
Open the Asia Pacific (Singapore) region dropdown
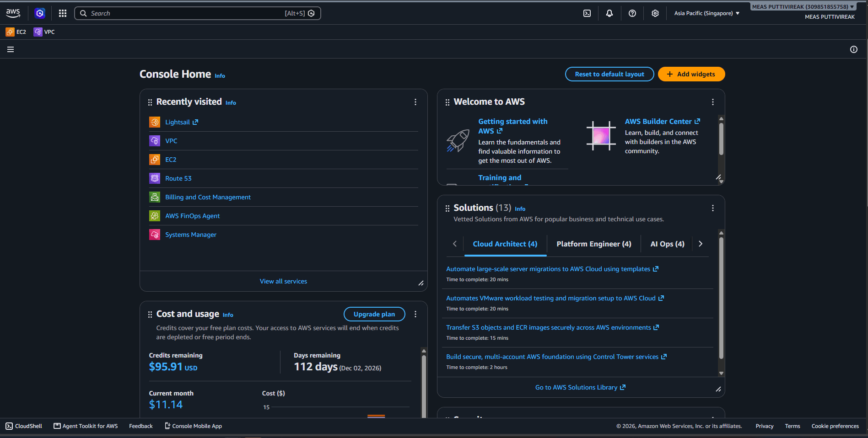[707, 13]
